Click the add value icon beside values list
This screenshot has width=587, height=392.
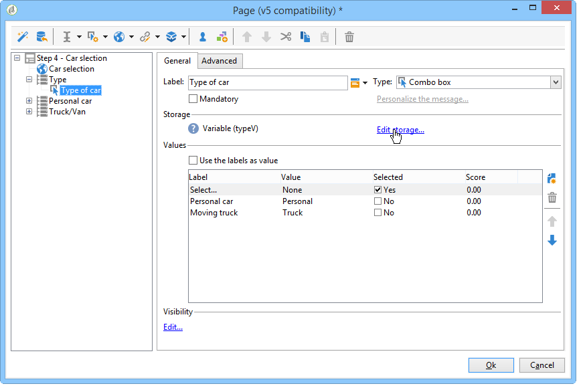pos(552,179)
